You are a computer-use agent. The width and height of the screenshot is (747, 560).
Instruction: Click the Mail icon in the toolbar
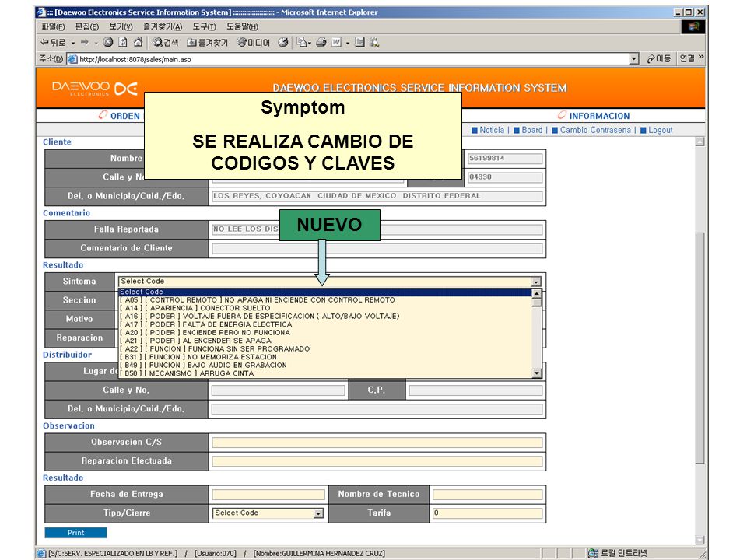tap(301, 42)
